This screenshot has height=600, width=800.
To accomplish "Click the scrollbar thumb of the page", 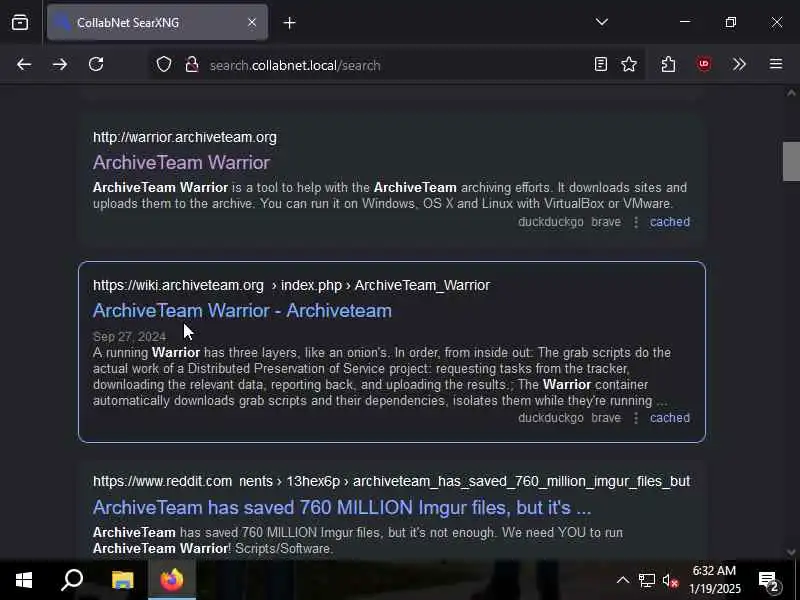I will 791,161.
